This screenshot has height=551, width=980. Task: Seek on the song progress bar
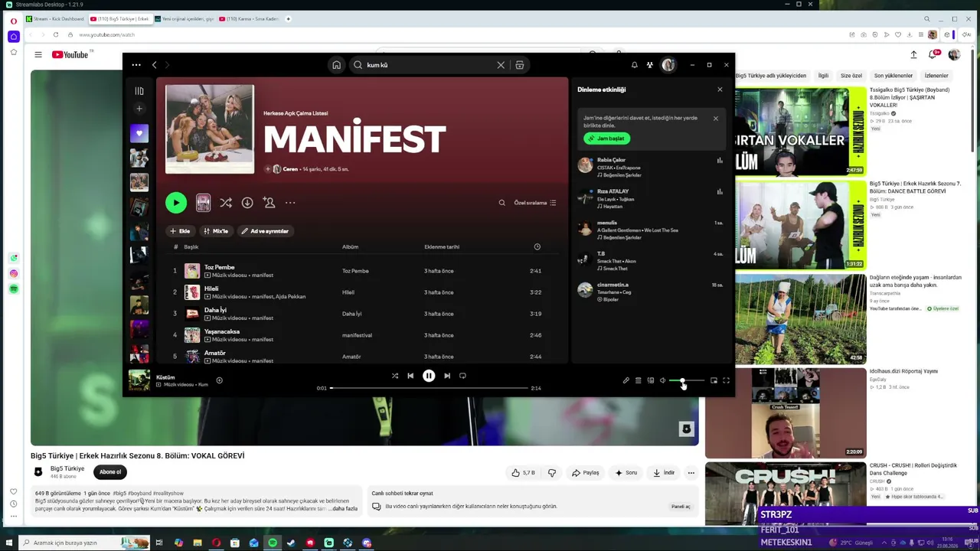[x=430, y=388]
